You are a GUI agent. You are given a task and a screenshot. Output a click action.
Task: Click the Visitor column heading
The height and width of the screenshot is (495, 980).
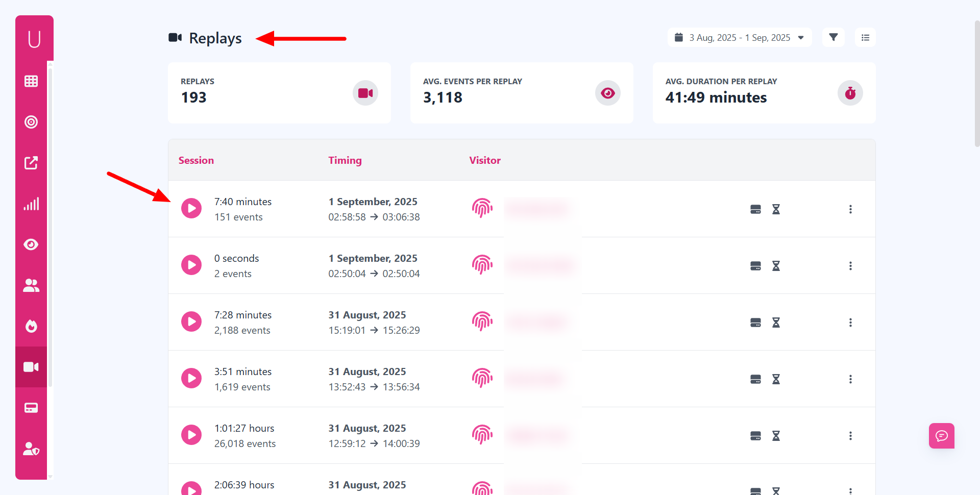click(x=484, y=160)
